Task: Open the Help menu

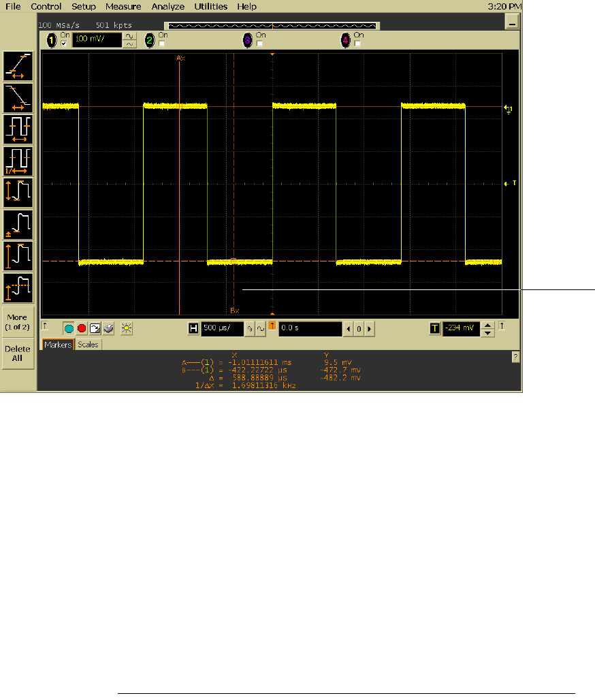Action: point(246,6)
